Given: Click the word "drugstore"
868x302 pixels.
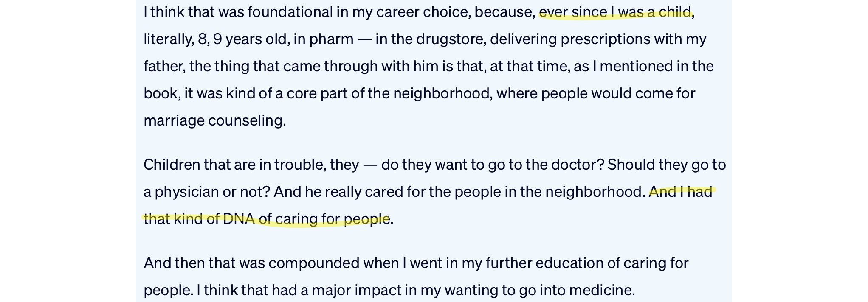Looking at the screenshot, I should pyautogui.click(x=450, y=39).
